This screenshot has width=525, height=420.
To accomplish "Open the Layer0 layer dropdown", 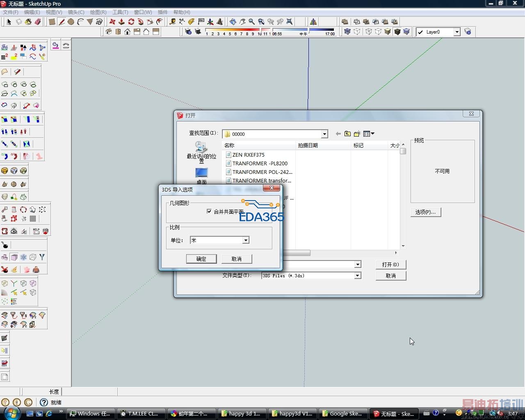I will (457, 32).
